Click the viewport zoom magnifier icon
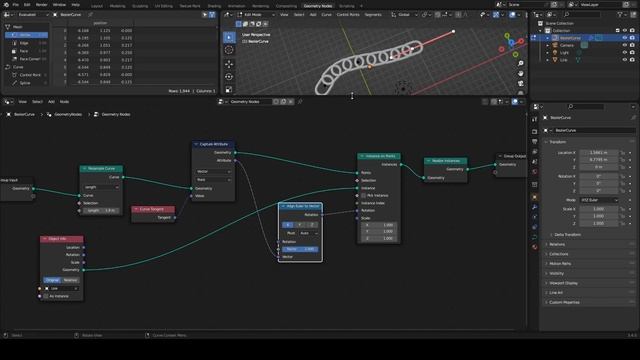The image size is (640, 360). point(521,64)
